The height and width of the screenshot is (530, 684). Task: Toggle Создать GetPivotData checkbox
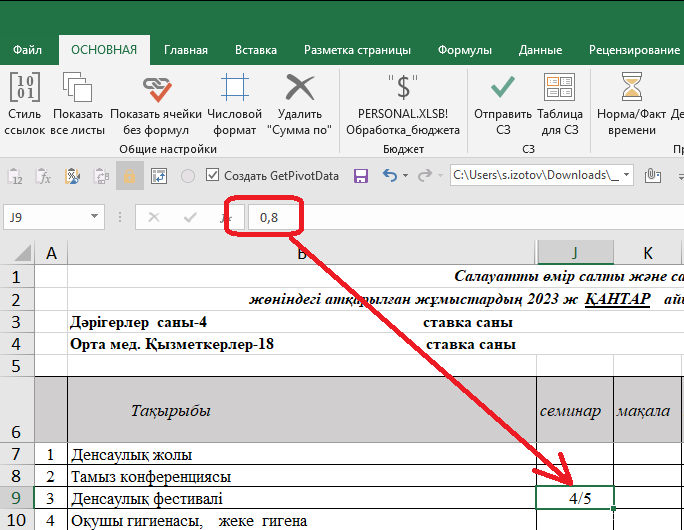coord(212,175)
